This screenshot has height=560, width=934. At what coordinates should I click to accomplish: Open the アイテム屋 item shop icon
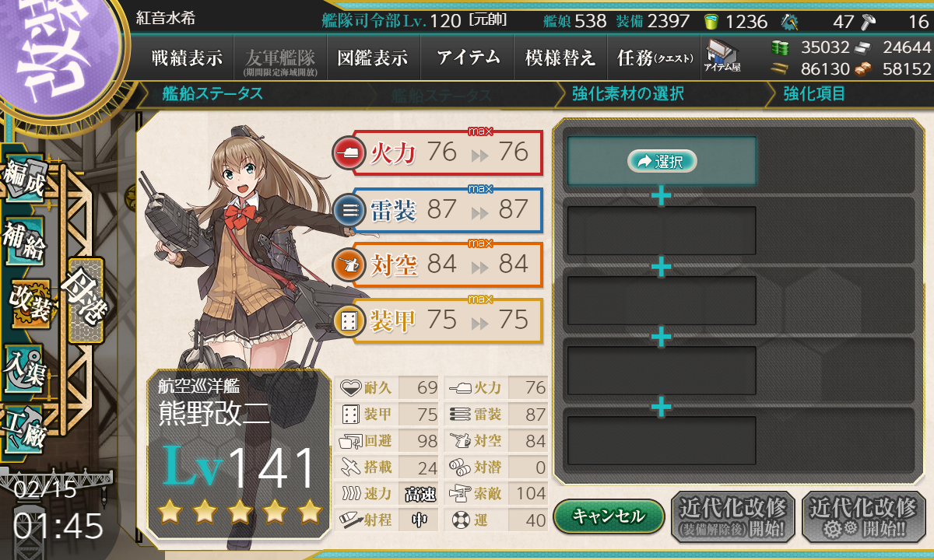click(x=722, y=58)
